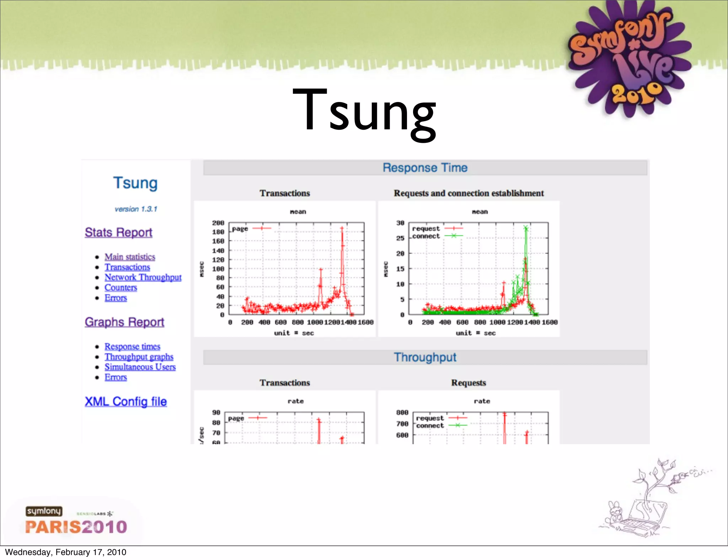Screen dimensions: 728x560
Task: Click the PARIS2010 logo text
Action: pos(76,527)
